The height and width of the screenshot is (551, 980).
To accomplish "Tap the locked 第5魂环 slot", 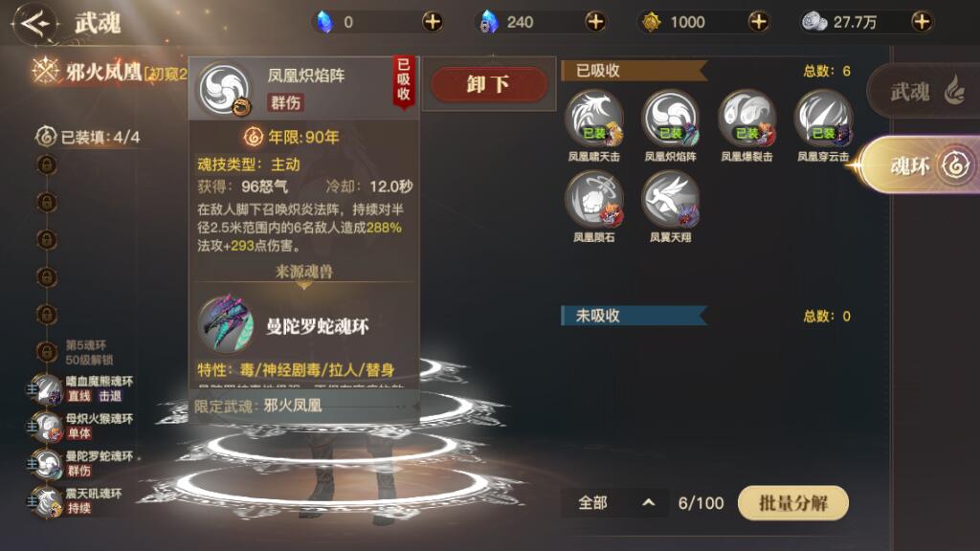I will tap(74, 352).
